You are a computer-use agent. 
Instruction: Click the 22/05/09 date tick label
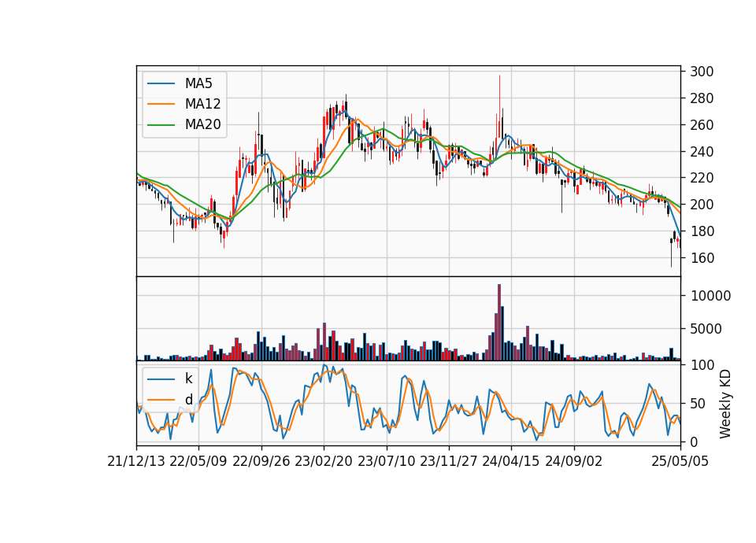click(x=198, y=461)
